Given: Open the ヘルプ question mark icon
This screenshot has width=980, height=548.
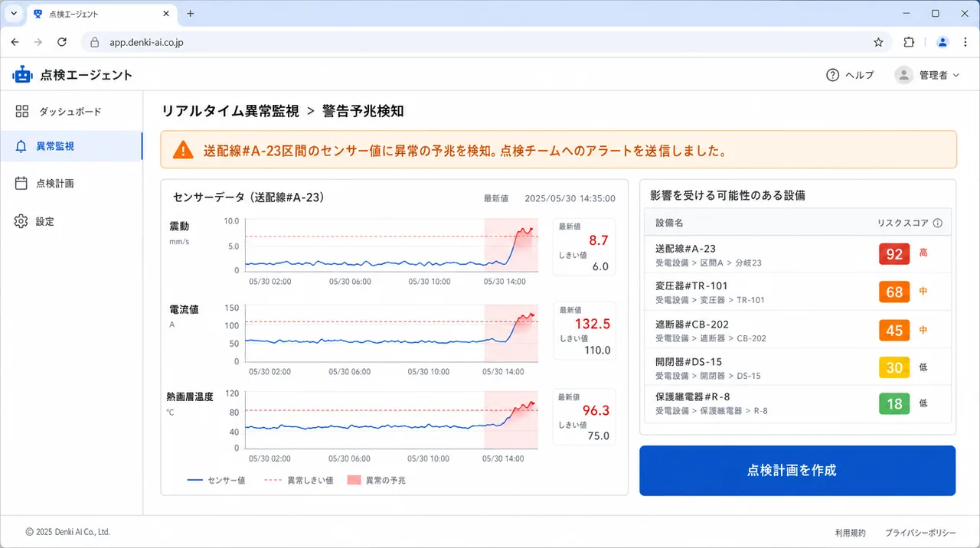Looking at the screenshot, I should point(833,75).
